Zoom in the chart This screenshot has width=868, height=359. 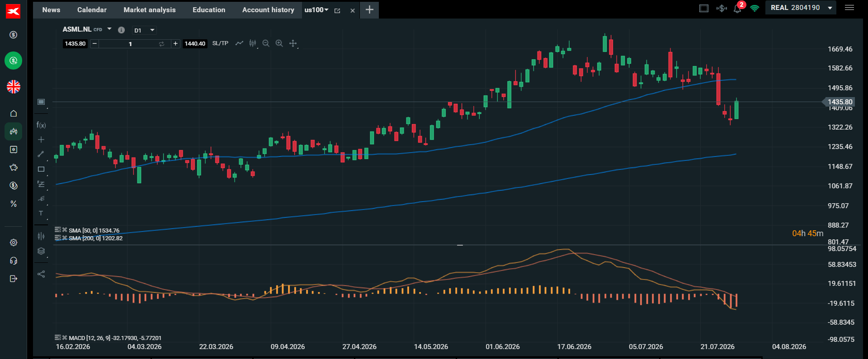[279, 43]
